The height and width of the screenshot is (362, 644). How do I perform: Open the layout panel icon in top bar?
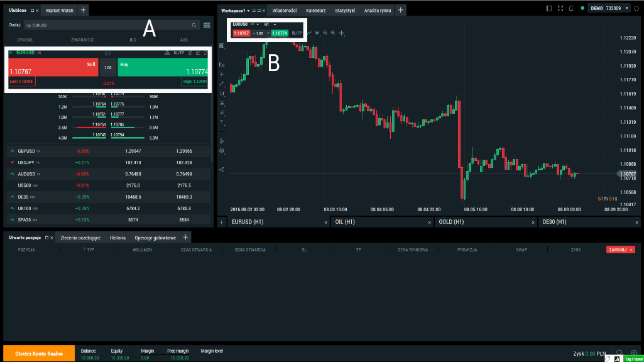point(548,8)
